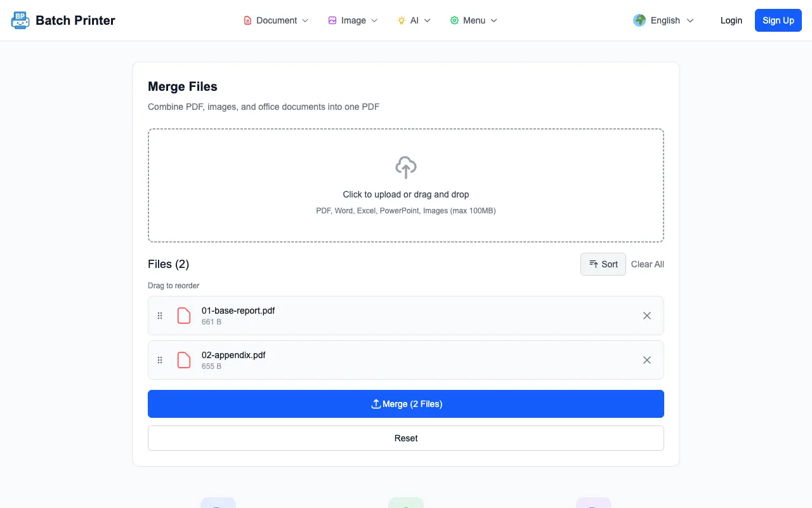Grab the drag handle of 01-base-report.pdf
The height and width of the screenshot is (508, 812).
tap(160, 316)
